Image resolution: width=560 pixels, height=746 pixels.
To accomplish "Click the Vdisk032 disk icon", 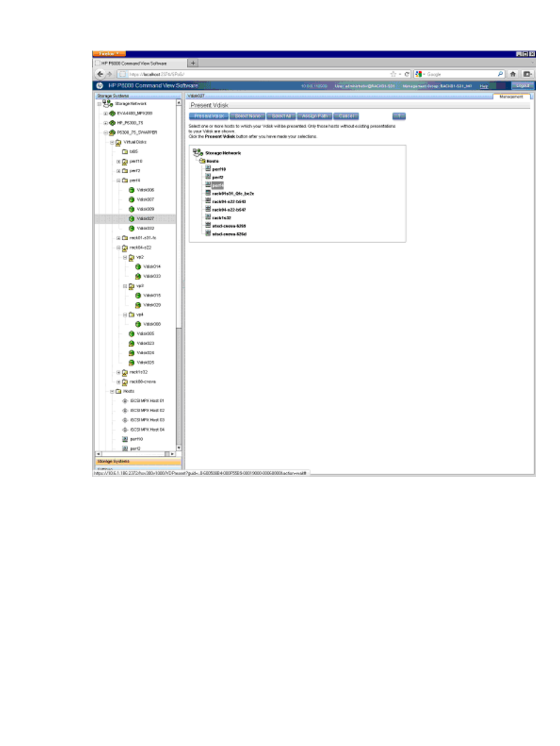I will 131,228.
